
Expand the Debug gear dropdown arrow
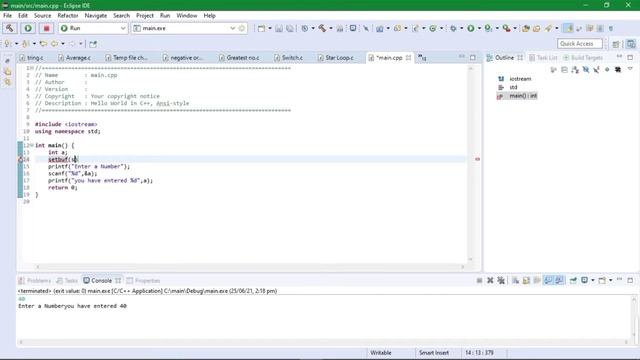tap(462, 28)
